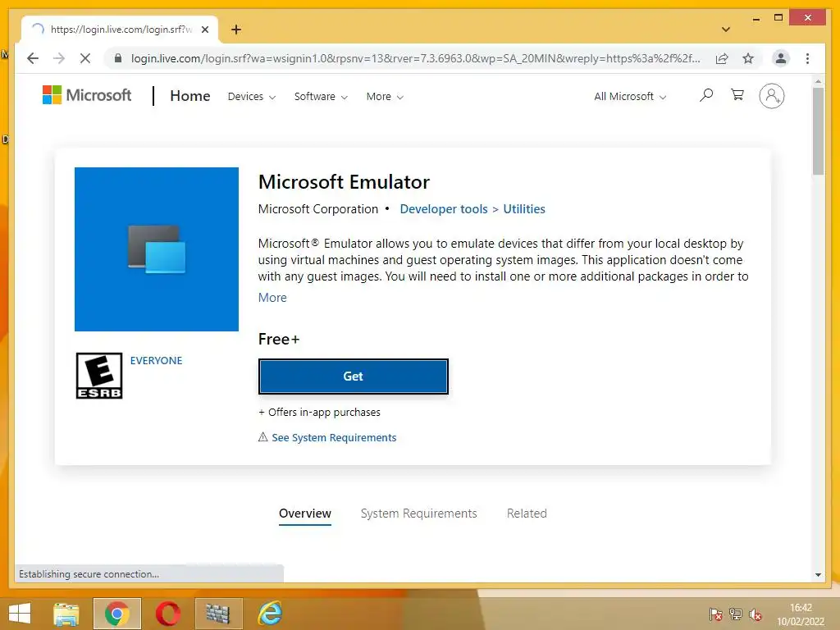This screenshot has width=840, height=630.
Task: Expand the More navigation menu
Action: (x=386, y=97)
